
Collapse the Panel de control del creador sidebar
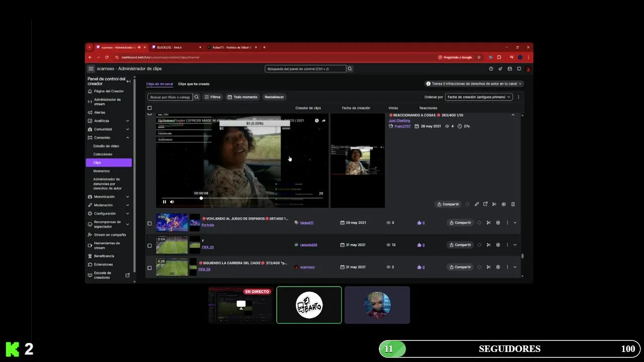click(128, 81)
